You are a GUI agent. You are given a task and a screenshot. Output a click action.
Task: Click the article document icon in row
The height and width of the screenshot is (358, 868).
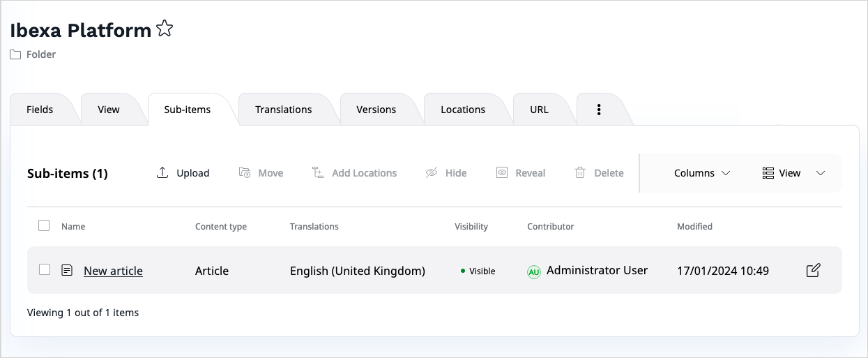point(67,270)
